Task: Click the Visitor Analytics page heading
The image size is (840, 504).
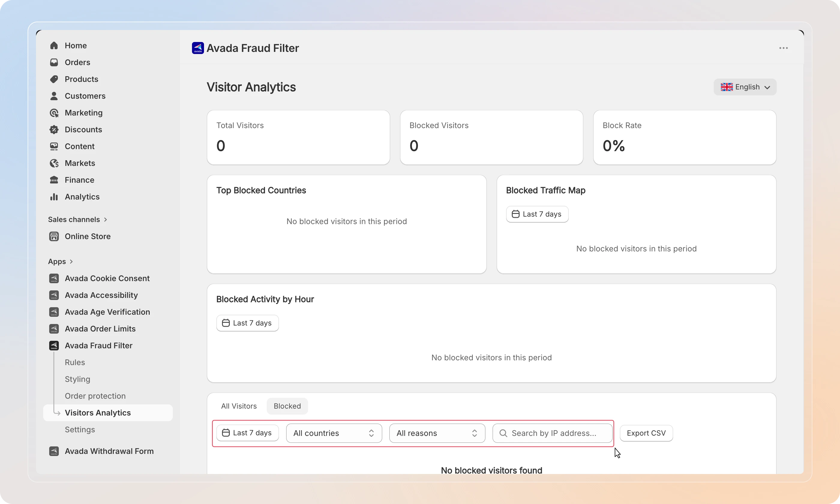Action: [251, 87]
